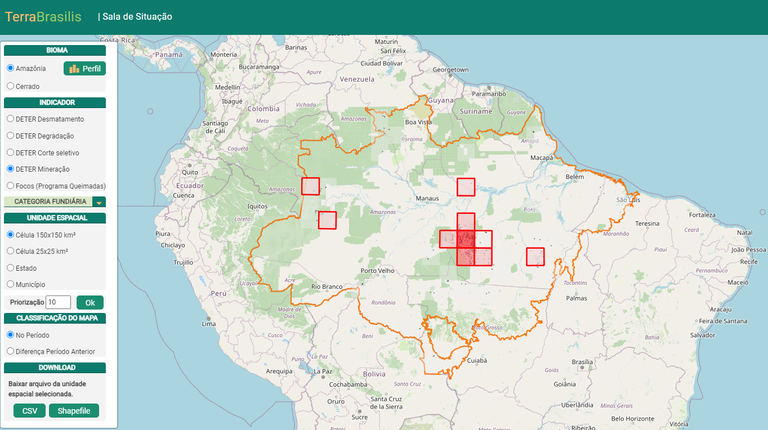Collapse the INDICADOR section header
This screenshot has width=768, height=430.
[55, 102]
